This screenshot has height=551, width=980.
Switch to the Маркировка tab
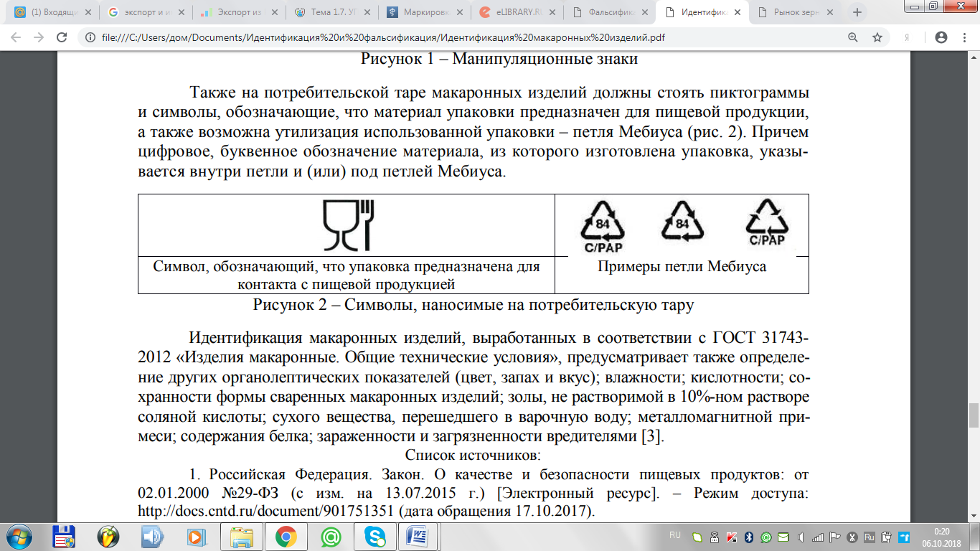coord(423,12)
